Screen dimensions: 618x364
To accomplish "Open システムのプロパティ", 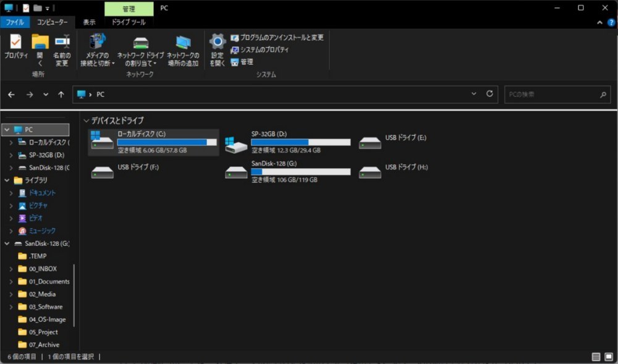I will [260, 49].
